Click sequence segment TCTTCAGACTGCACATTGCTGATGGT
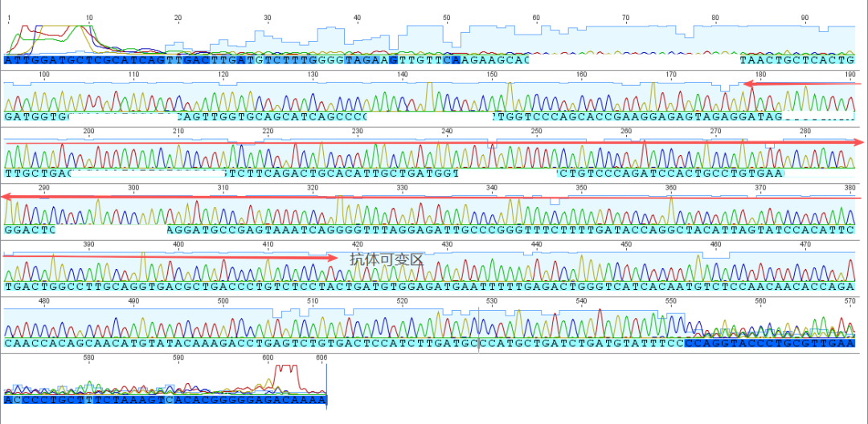 pyautogui.click(x=342, y=173)
